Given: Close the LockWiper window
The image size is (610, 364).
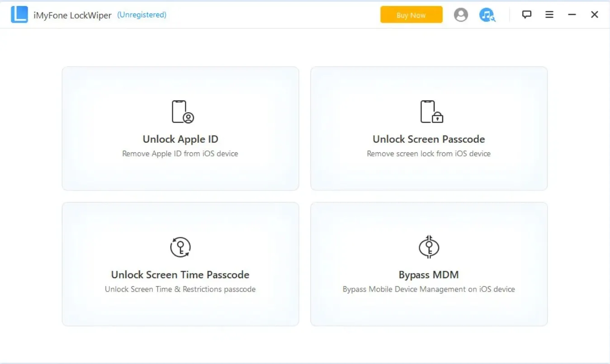Looking at the screenshot, I should pos(595,15).
